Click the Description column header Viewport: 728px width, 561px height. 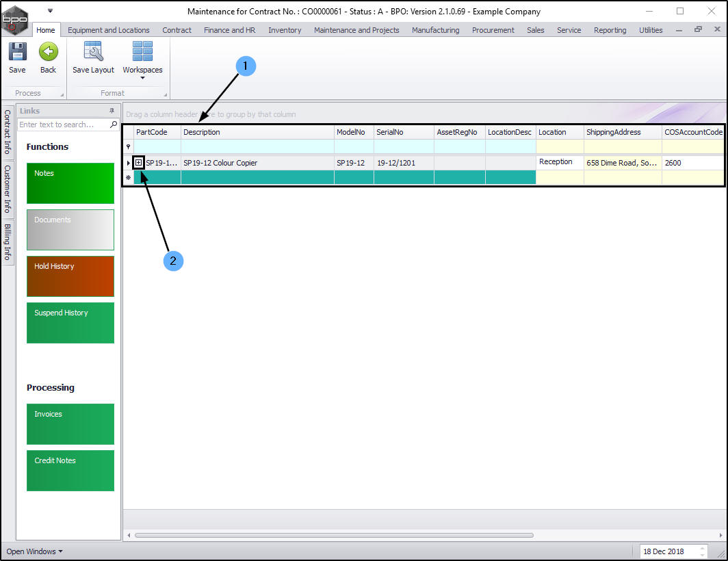[x=258, y=132]
